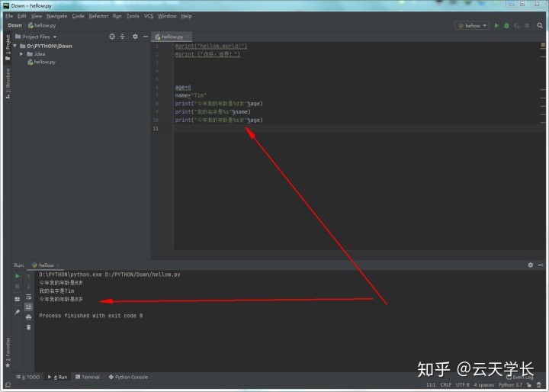Open the VCS menu

point(149,16)
